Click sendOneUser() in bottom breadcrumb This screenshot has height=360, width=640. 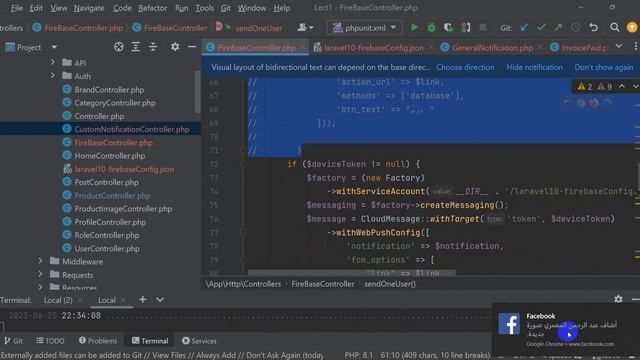[390, 284]
